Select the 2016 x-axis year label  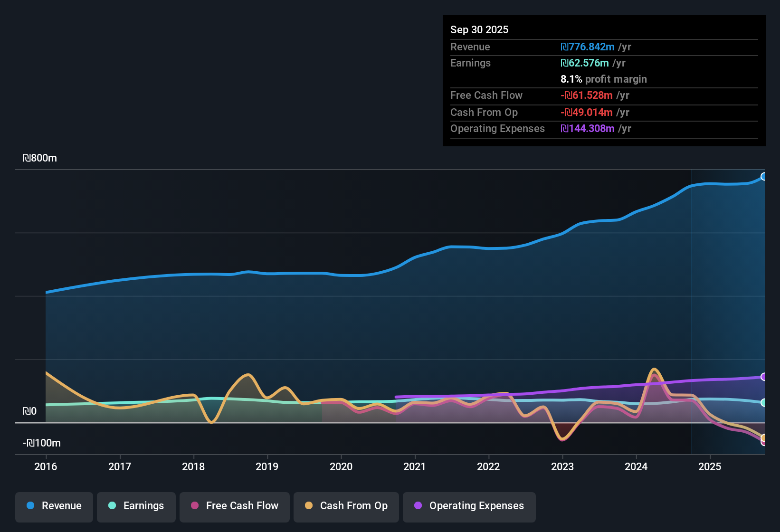46,467
